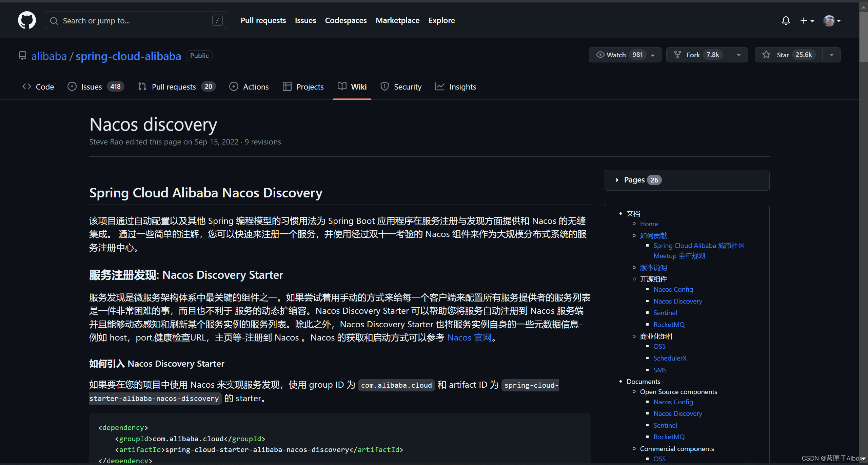View the 9 revisions history
The image size is (868, 465).
click(263, 142)
